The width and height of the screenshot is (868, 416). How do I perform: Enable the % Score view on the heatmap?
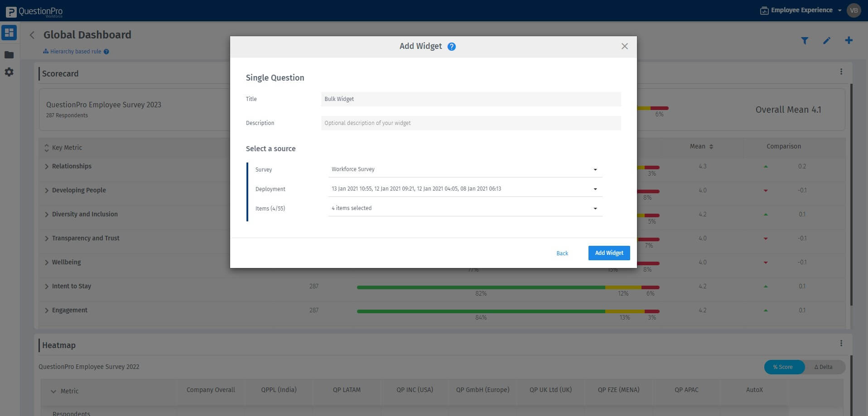784,367
